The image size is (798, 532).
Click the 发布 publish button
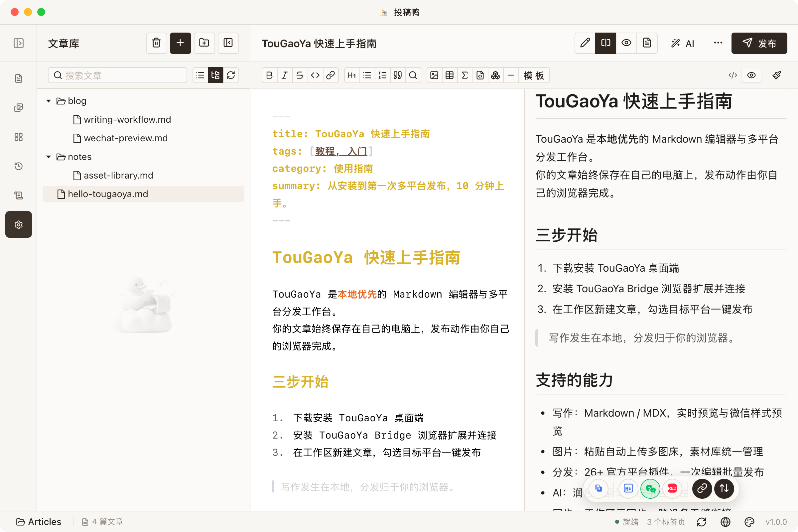point(759,43)
